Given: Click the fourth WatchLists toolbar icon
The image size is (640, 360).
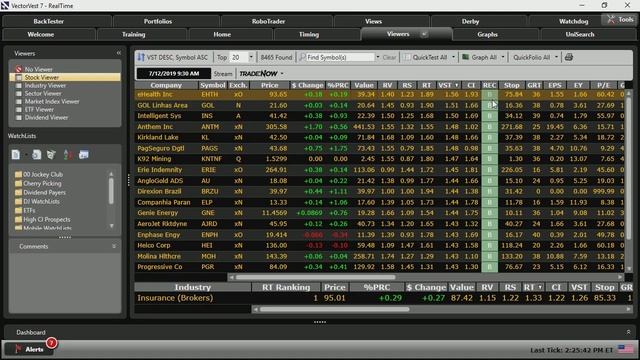Looking at the screenshot, I should tap(68, 154).
